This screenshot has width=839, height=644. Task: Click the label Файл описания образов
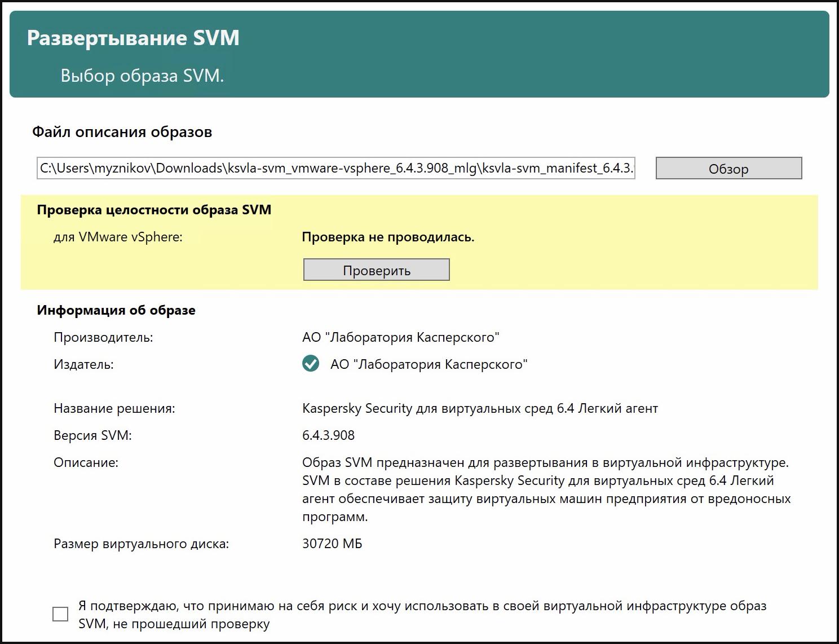tap(122, 132)
